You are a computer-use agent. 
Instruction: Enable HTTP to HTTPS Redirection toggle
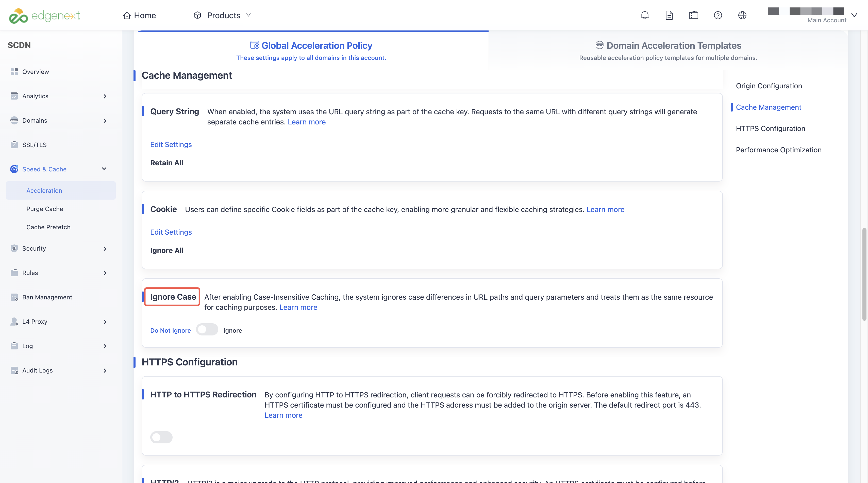click(x=161, y=437)
